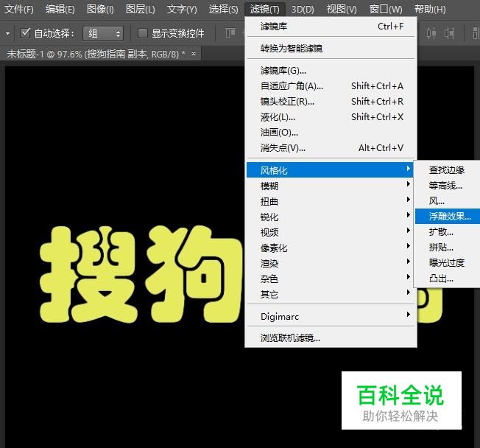Select 查找边缘 filter
This screenshot has width=480, height=448.
(448, 170)
